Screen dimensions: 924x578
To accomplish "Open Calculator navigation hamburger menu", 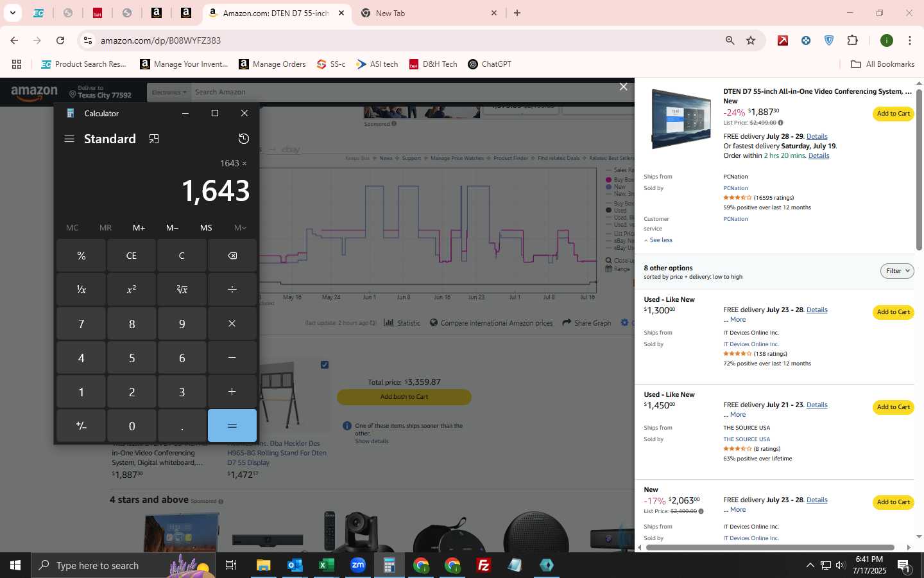I will tap(69, 139).
